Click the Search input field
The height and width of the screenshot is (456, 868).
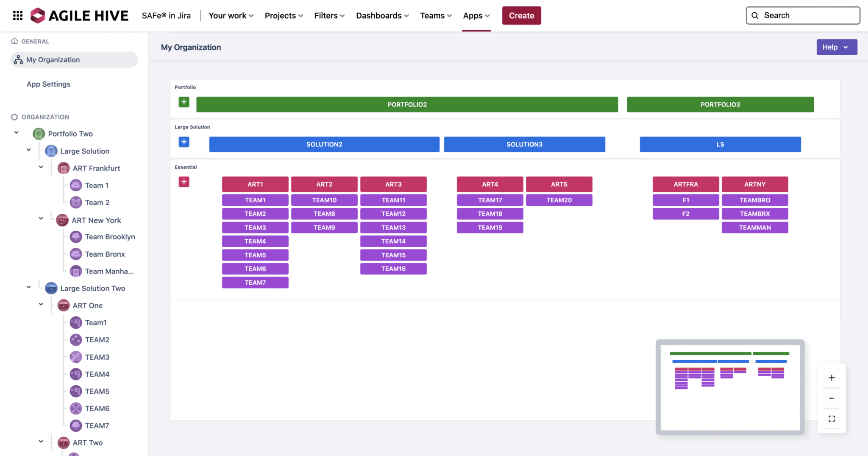point(803,16)
